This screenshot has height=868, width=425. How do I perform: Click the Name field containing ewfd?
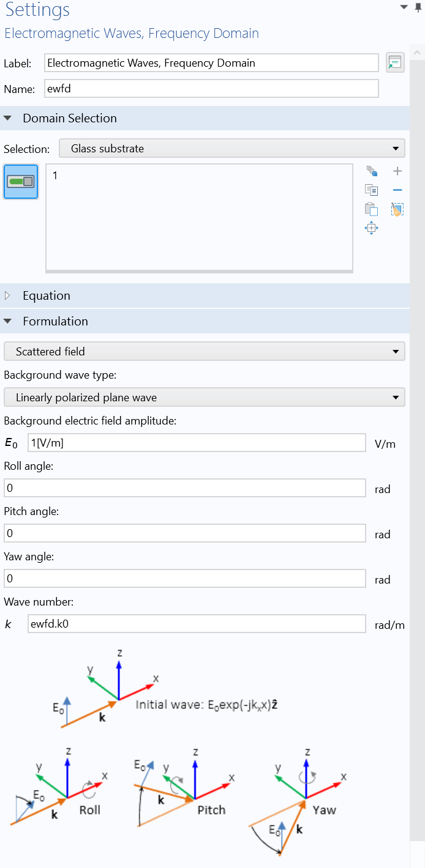pyautogui.click(x=211, y=89)
